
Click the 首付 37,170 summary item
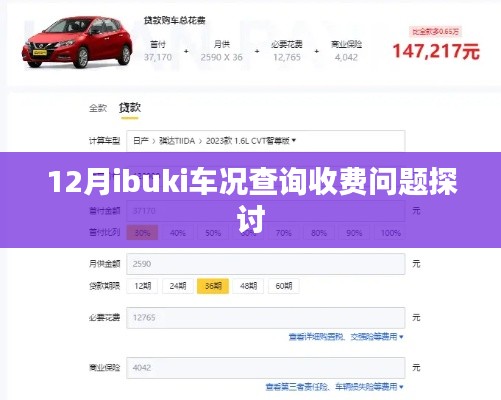pyautogui.click(x=158, y=51)
